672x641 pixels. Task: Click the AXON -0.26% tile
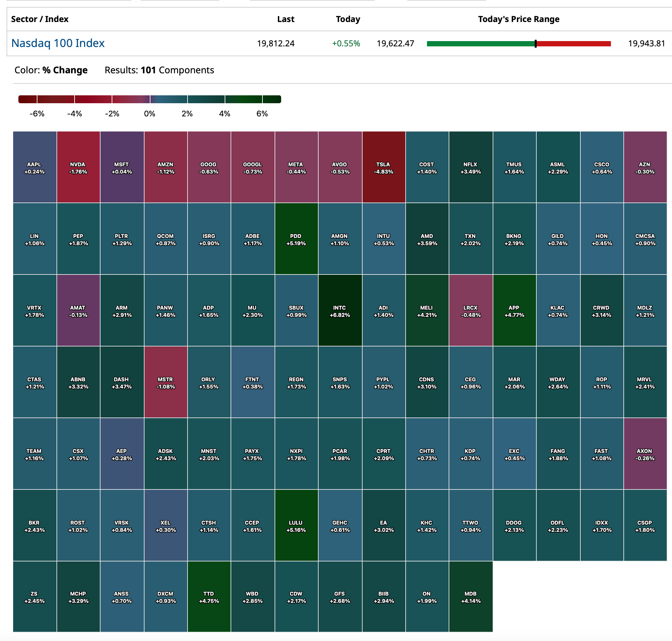(645, 453)
